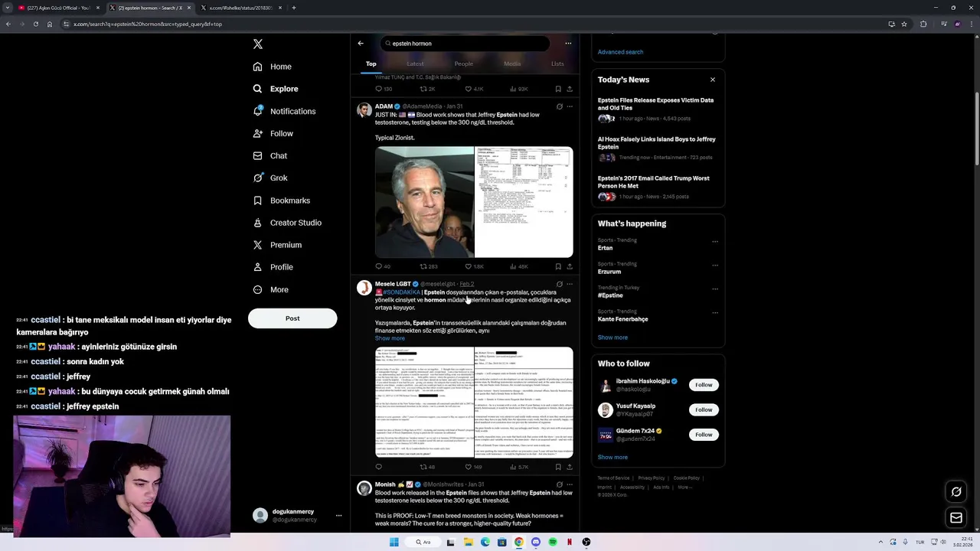980x551 pixels.
Task: Open the dogukanmercy account menu dots
Action: pos(338,516)
